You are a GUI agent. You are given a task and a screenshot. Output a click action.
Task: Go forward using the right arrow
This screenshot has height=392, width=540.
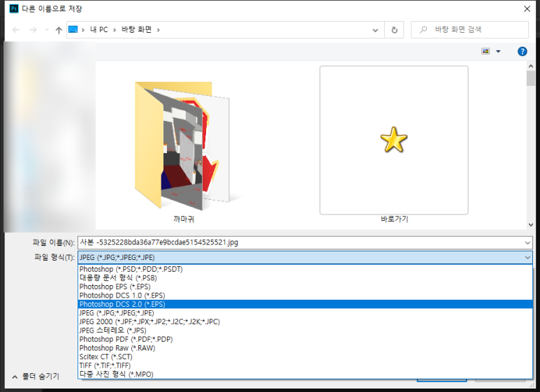(33, 30)
